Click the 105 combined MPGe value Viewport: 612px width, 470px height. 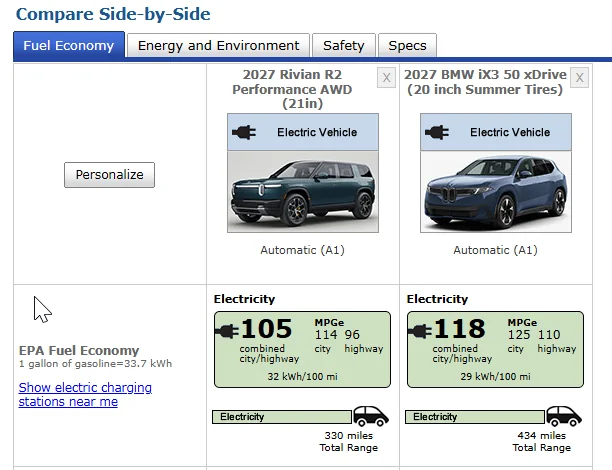pos(267,329)
